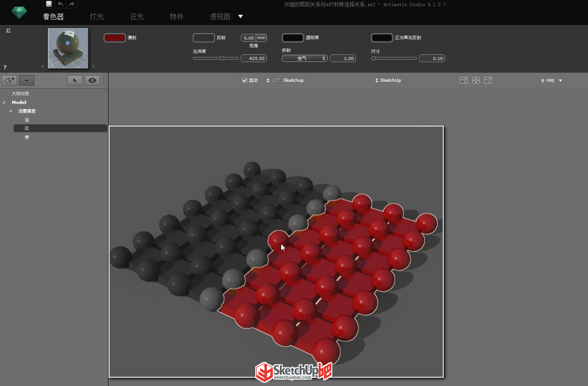The height and width of the screenshot is (386, 588).
Task: Click the 0.00 范围 value field
Action: [249, 38]
